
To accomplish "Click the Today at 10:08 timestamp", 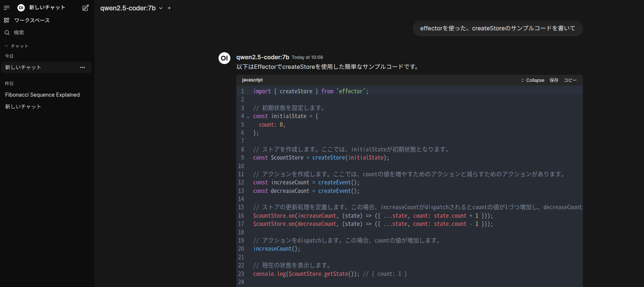I will [307, 57].
